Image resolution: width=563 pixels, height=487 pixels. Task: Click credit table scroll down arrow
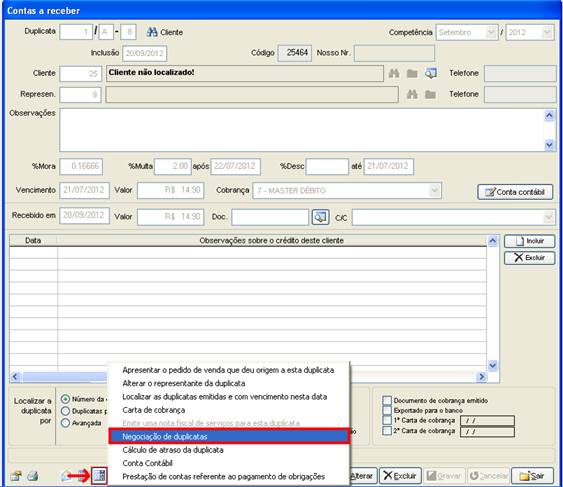[493, 365]
